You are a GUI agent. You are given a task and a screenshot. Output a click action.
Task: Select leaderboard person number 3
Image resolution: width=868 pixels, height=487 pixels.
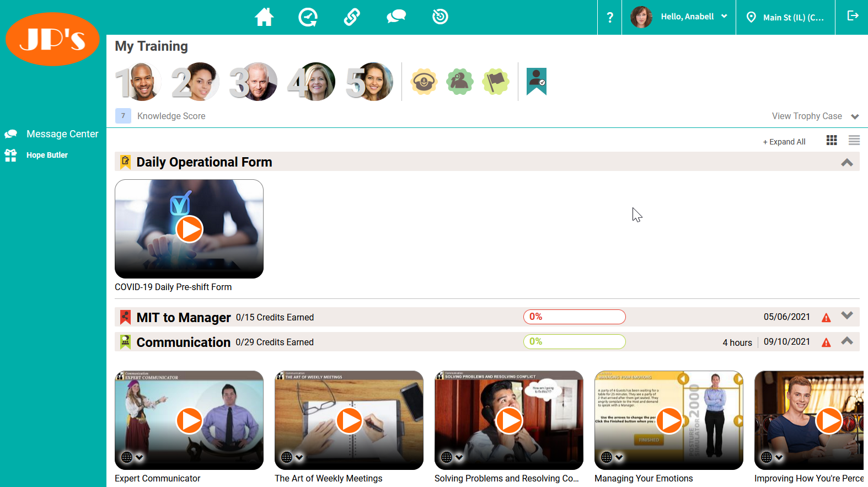point(254,82)
